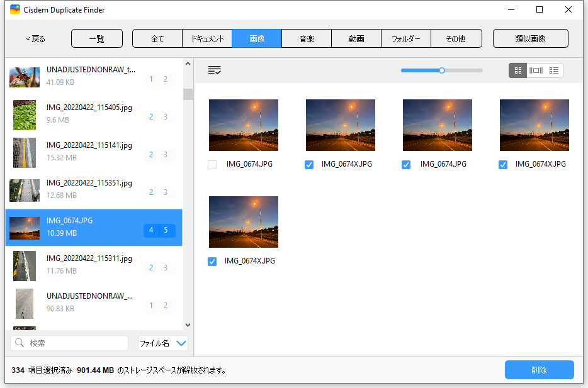
Task: Go back with the 戻る button
Action: coord(35,38)
